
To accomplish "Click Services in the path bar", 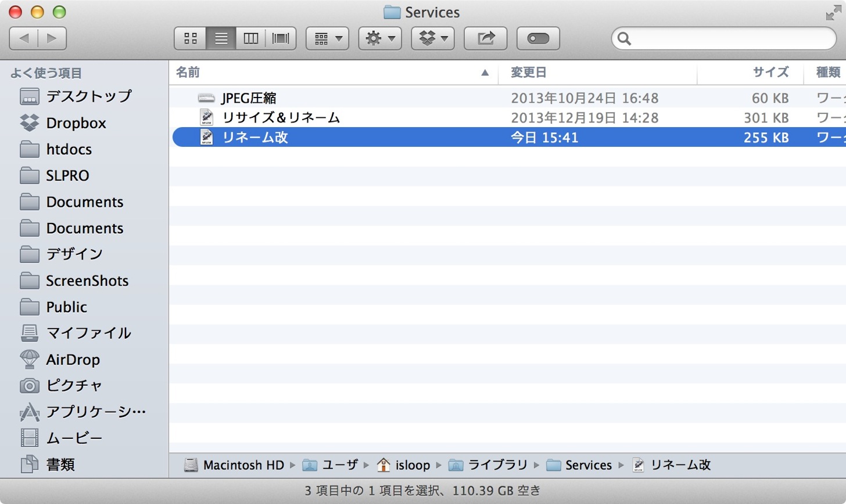I will 579,465.
